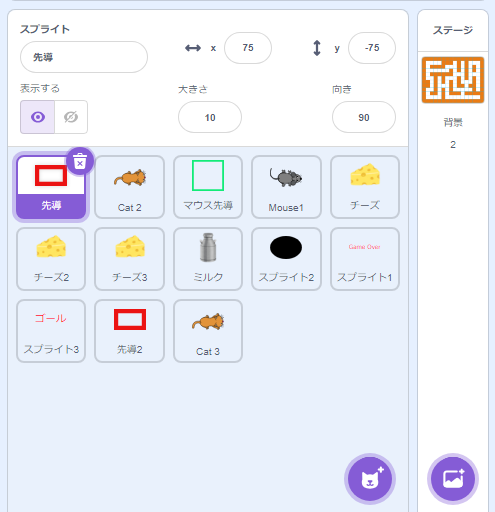The image size is (495, 512).
Task: Select the Mouse1 sprite
Action: [x=286, y=187]
